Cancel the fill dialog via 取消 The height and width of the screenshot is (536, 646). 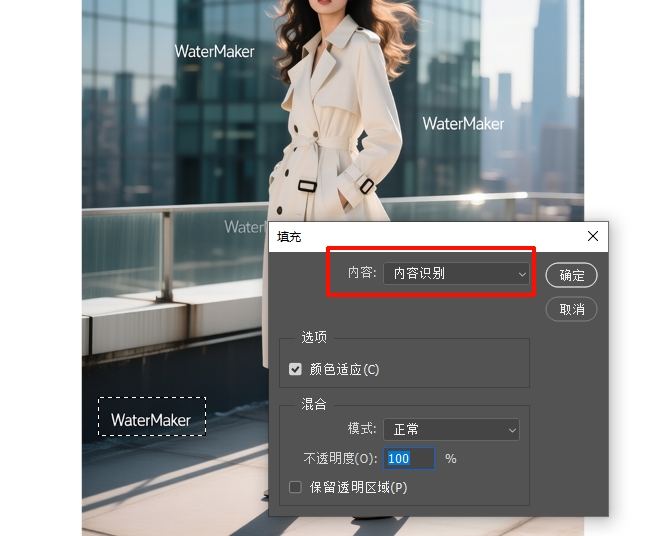click(572, 309)
